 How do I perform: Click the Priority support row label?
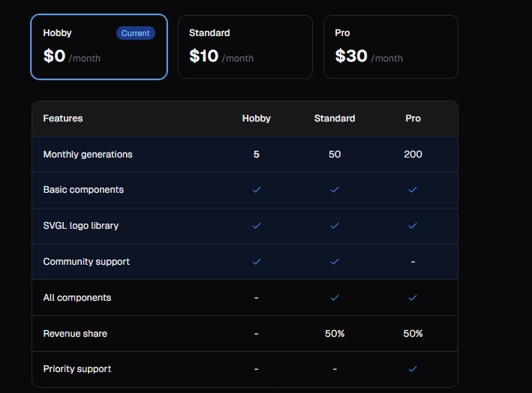77,369
